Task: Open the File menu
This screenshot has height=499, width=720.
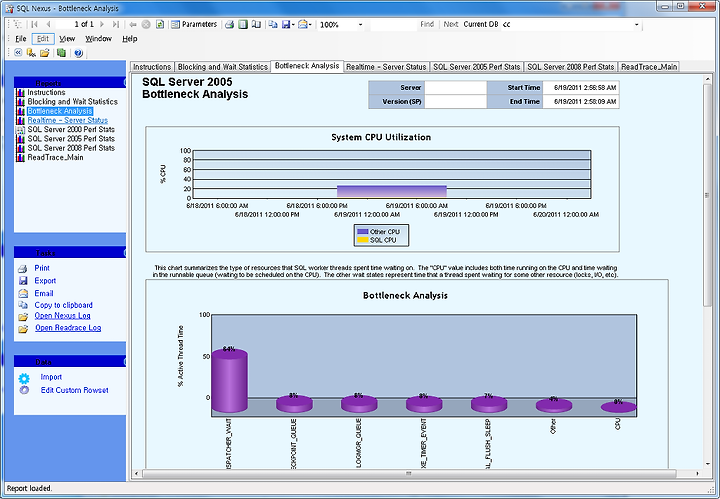Action: (x=21, y=39)
